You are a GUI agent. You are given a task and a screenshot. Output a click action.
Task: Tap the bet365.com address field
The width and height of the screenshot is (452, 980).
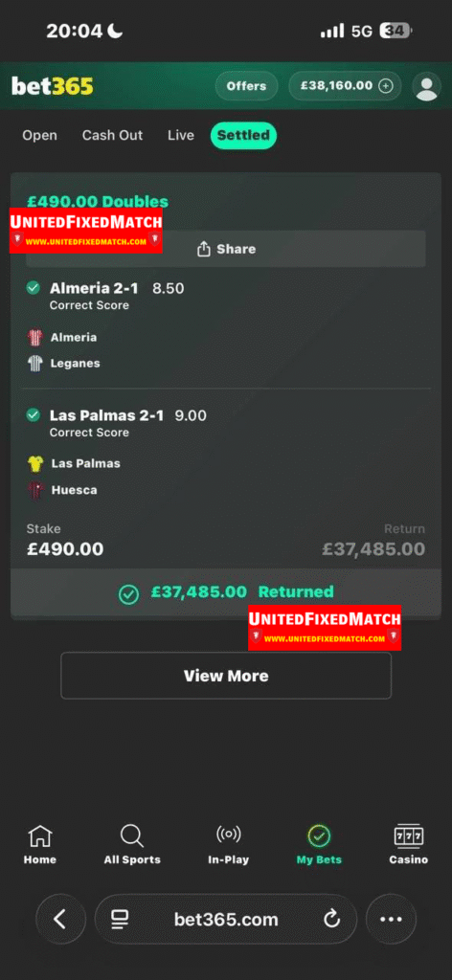226,919
